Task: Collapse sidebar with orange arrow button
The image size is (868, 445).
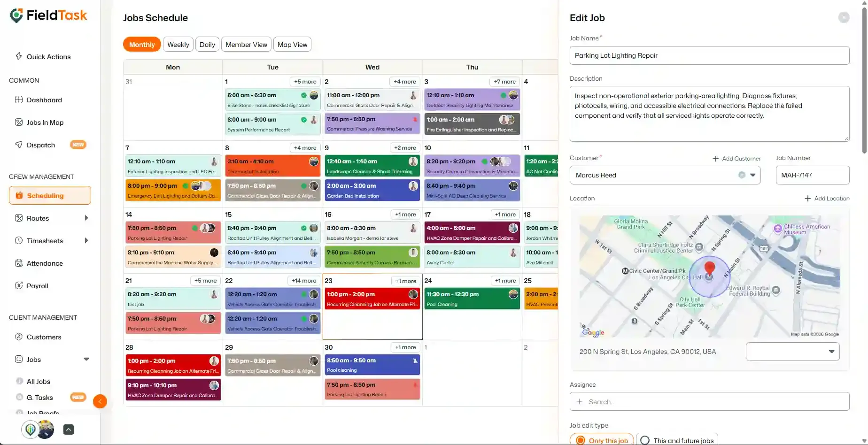Action: tap(100, 401)
